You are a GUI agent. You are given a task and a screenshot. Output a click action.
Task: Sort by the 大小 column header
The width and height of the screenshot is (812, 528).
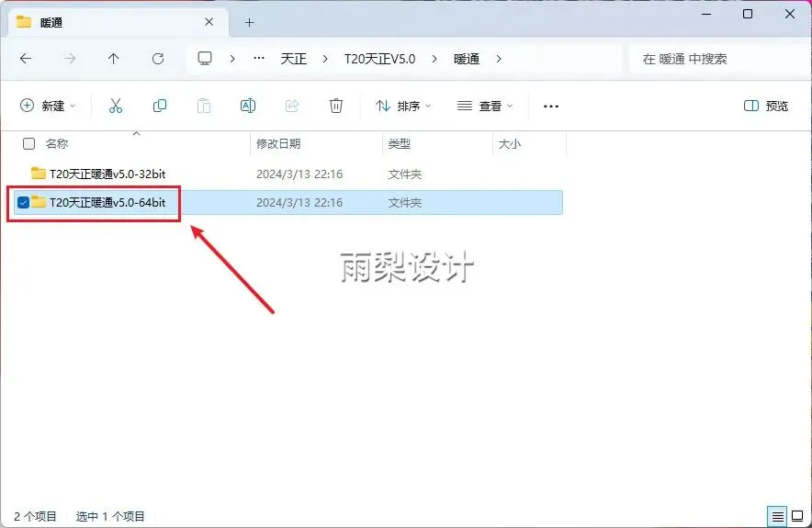[x=510, y=143]
